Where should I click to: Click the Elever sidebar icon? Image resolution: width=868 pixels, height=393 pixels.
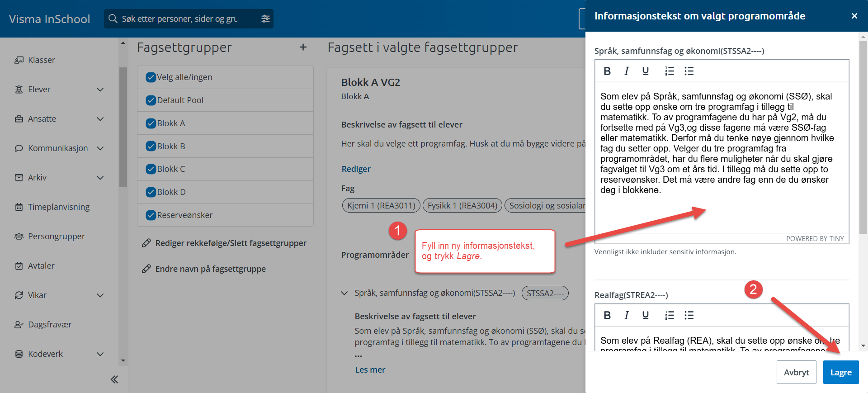[19, 89]
